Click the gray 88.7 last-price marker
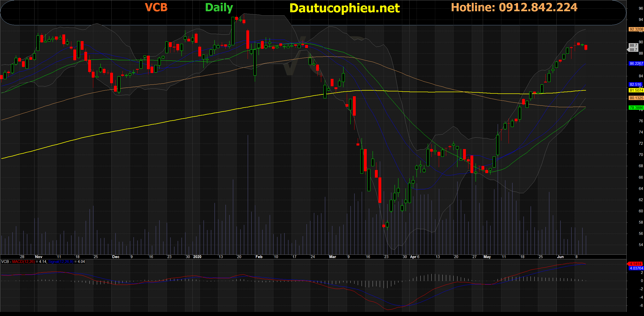This screenshot has width=644, height=316. point(633,47)
